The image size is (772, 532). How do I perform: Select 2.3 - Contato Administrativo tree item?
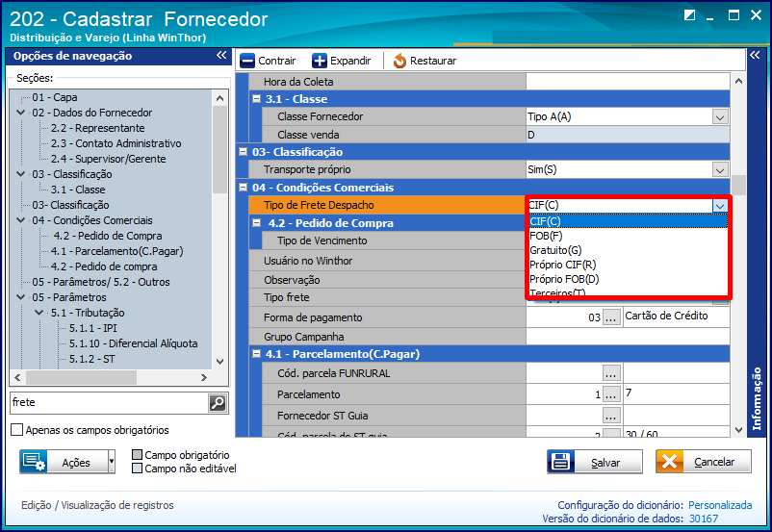click(x=116, y=143)
